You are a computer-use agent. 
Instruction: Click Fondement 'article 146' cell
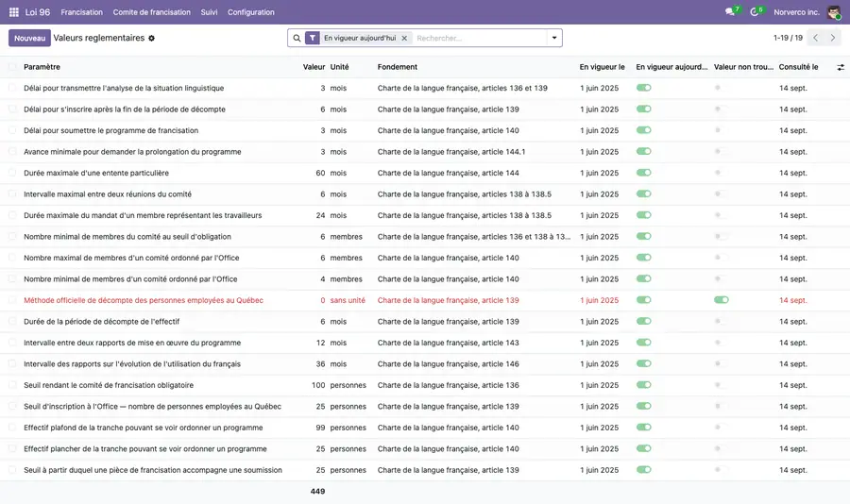[x=449, y=364]
